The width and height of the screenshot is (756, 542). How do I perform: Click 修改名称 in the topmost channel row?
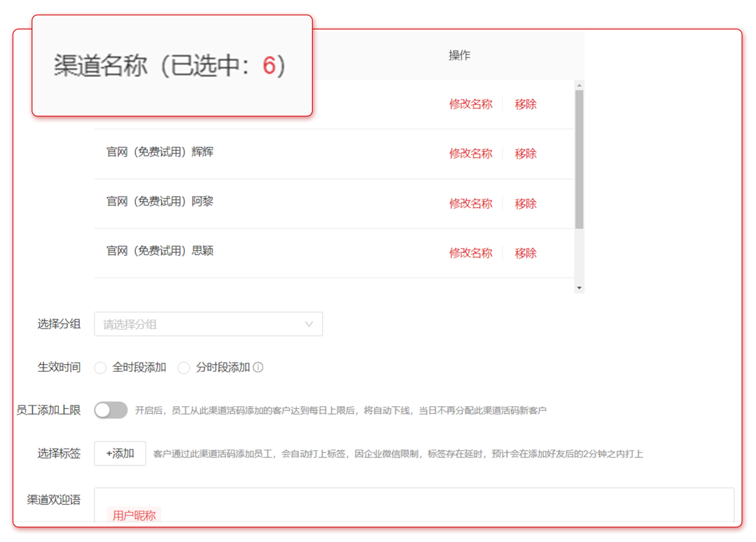pos(470,103)
